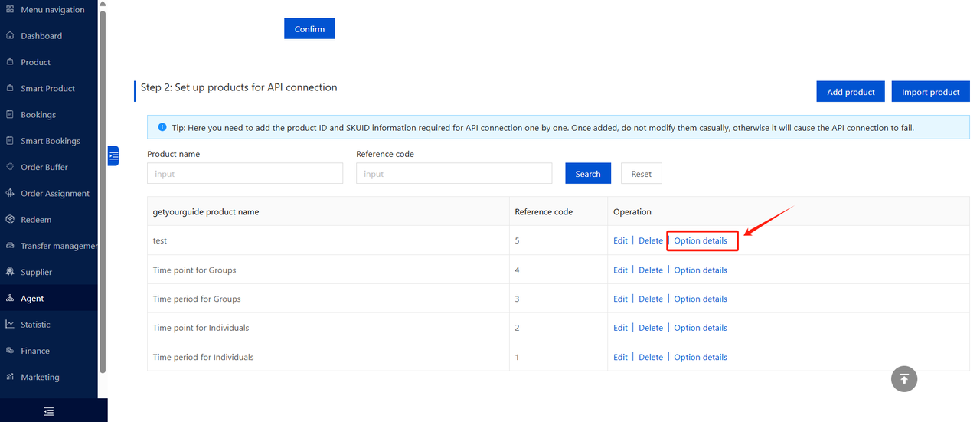
Task: Click the Smart Product sidebar icon
Action: (10, 88)
